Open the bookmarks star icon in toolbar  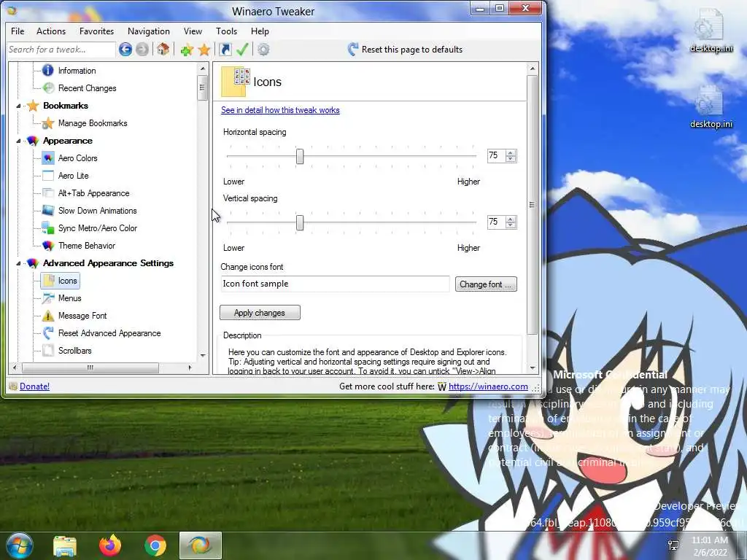[x=204, y=50]
